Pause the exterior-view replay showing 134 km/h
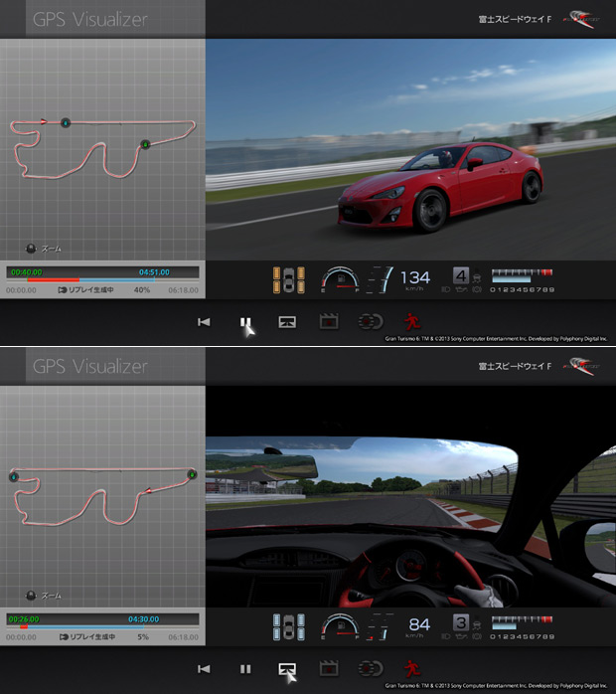616x694 pixels. pos(244,322)
